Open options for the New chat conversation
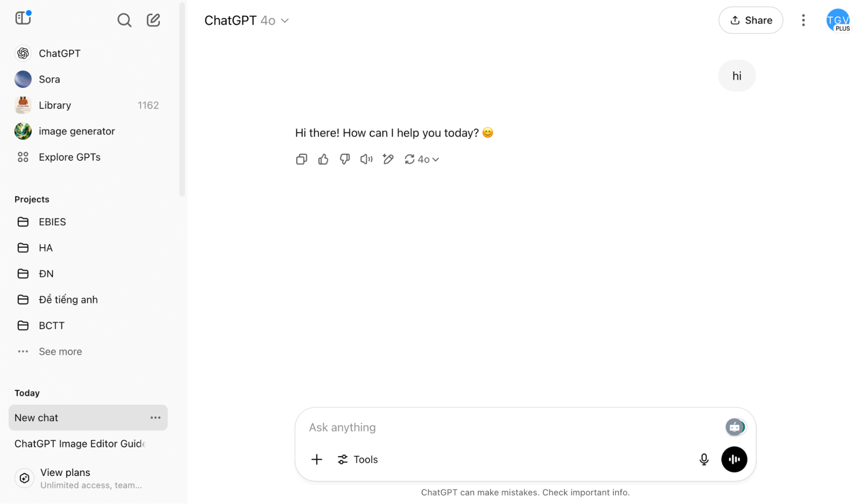This screenshot has height=504, width=864. tap(155, 418)
